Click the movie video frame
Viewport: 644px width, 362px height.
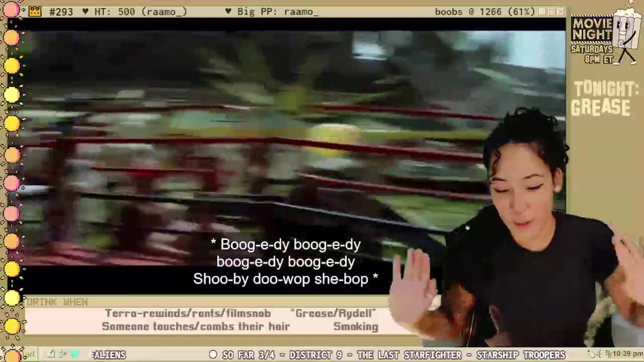point(292,147)
